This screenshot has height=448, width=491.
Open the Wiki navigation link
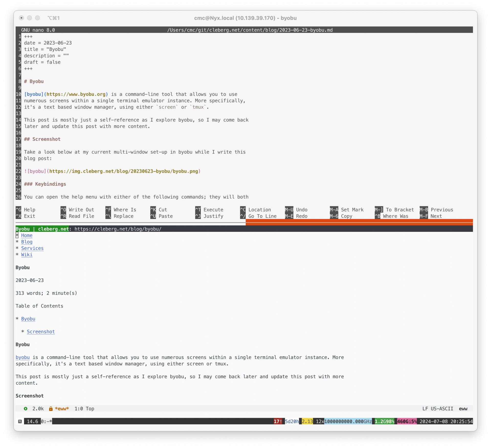click(x=27, y=254)
